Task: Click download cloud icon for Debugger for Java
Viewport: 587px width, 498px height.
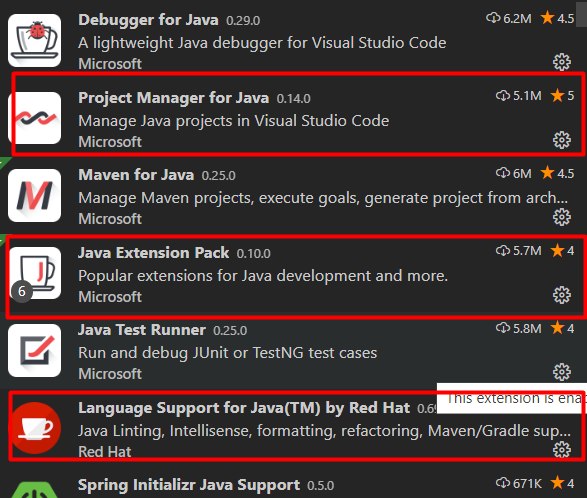Action: (x=493, y=18)
